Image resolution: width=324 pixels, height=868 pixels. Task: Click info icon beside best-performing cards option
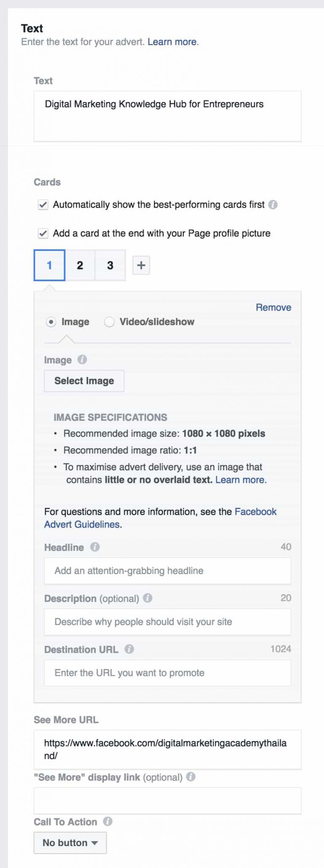tap(273, 205)
